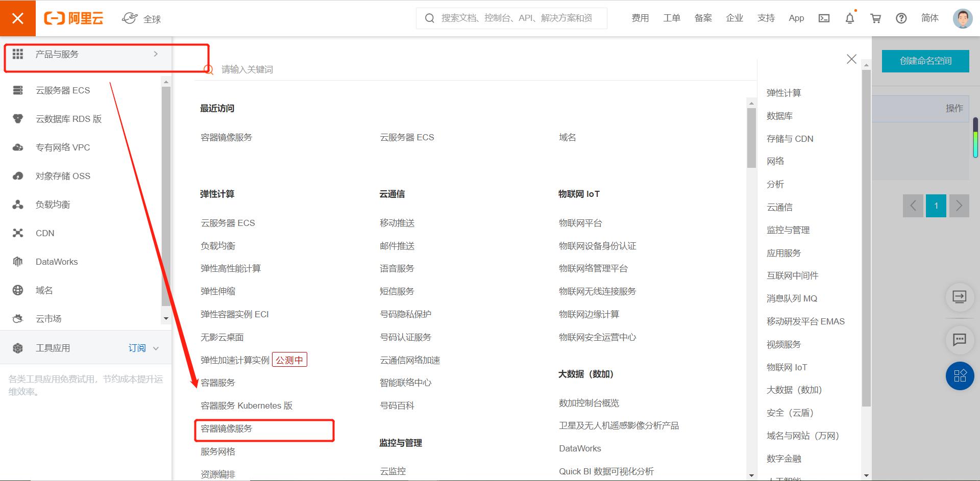Open 云监控 link
The image size is (980, 481).
click(393, 472)
